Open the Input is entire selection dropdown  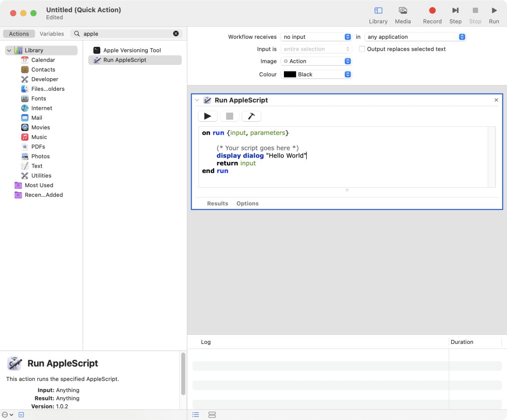tap(316, 49)
